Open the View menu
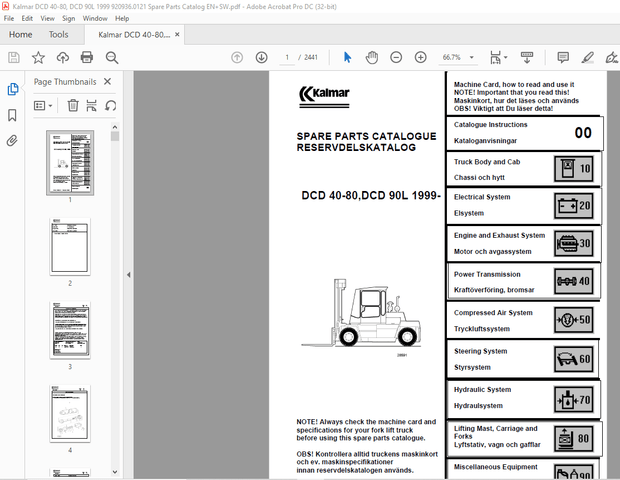This screenshot has height=480, width=620. 47,19
